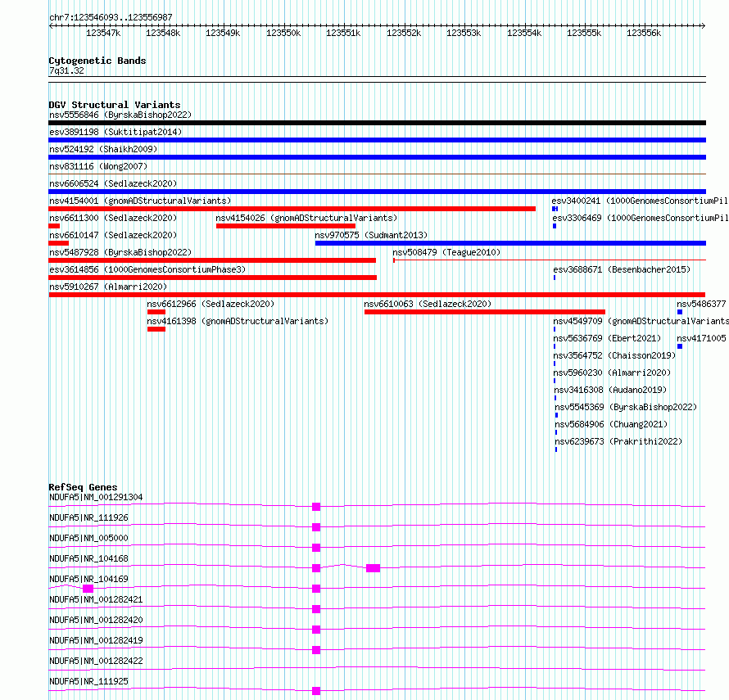Click the blue bar under esv3891198
The width and height of the screenshot is (729, 700).
(x=377, y=140)
